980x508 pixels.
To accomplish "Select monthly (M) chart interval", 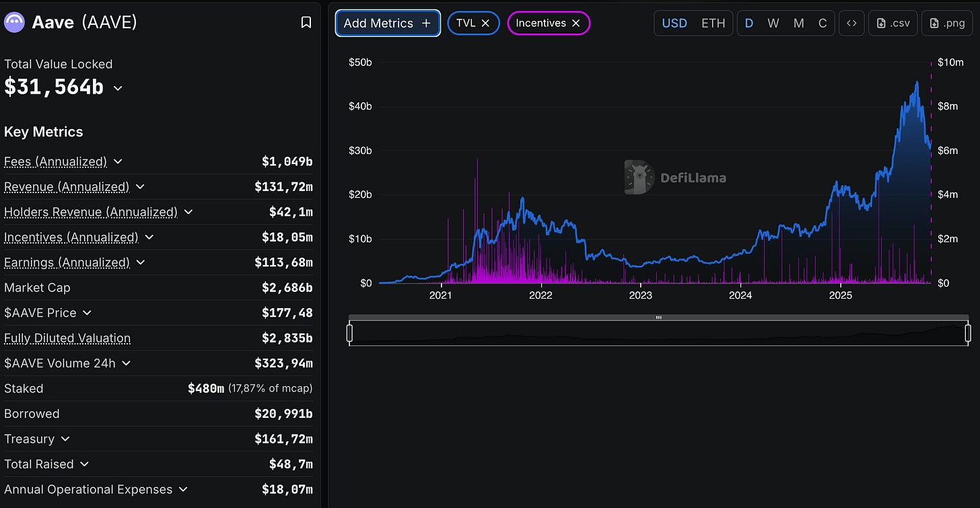I will pos(798,23).
